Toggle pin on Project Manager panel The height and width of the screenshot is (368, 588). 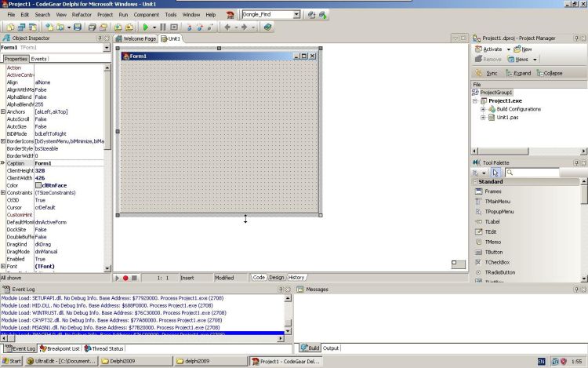pos(576,38)
